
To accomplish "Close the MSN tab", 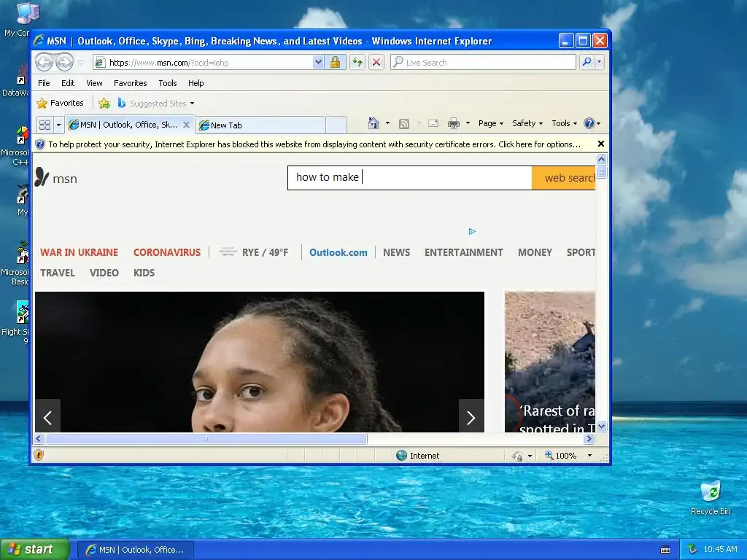I will point(186,125).
